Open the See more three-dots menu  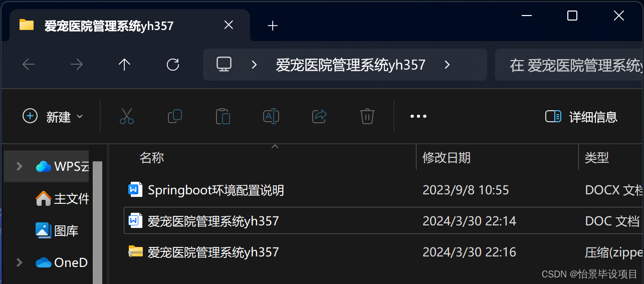(x=418, y=116)
